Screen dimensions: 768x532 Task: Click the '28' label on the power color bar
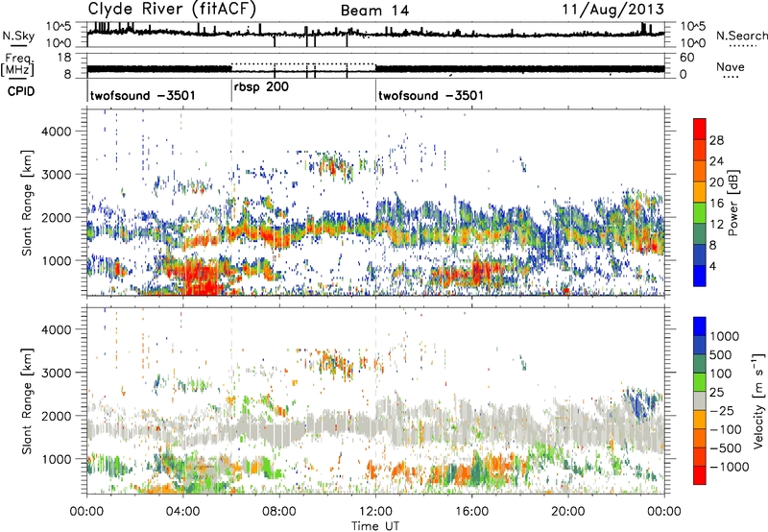point(716,140)
